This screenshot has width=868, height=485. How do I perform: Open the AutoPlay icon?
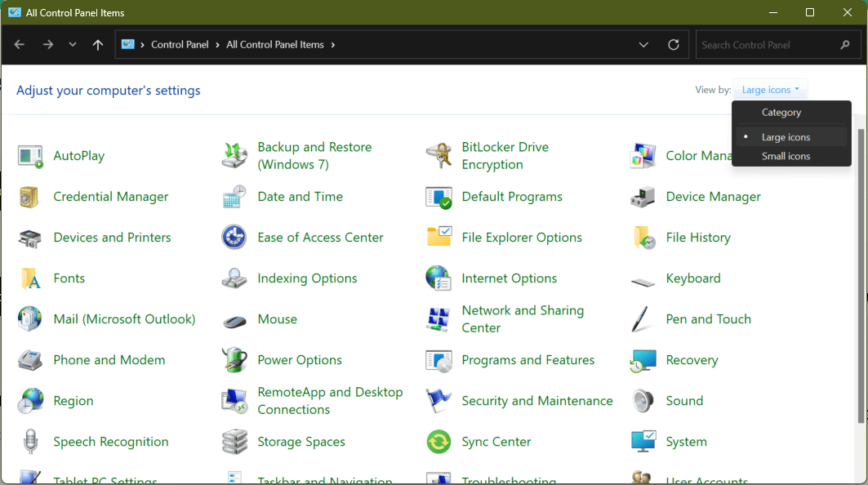click(30, 156)
